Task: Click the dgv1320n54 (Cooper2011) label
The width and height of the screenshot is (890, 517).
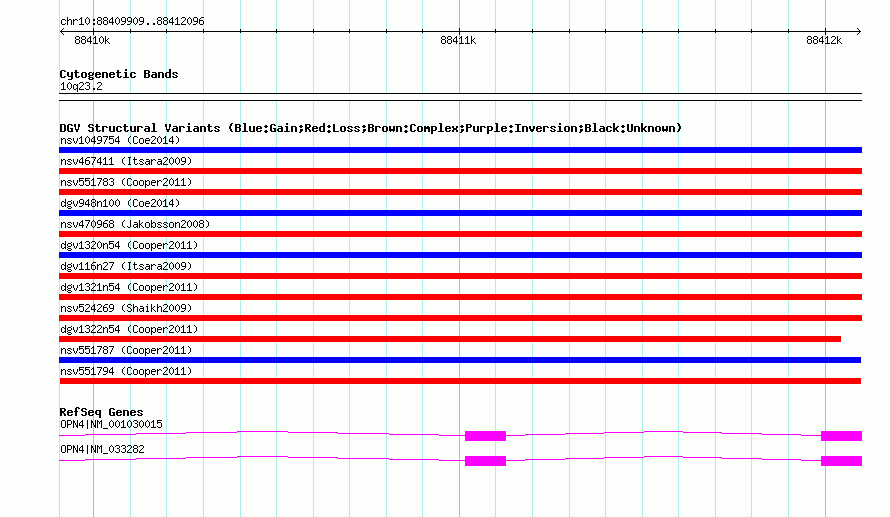Action: point(129,245)
